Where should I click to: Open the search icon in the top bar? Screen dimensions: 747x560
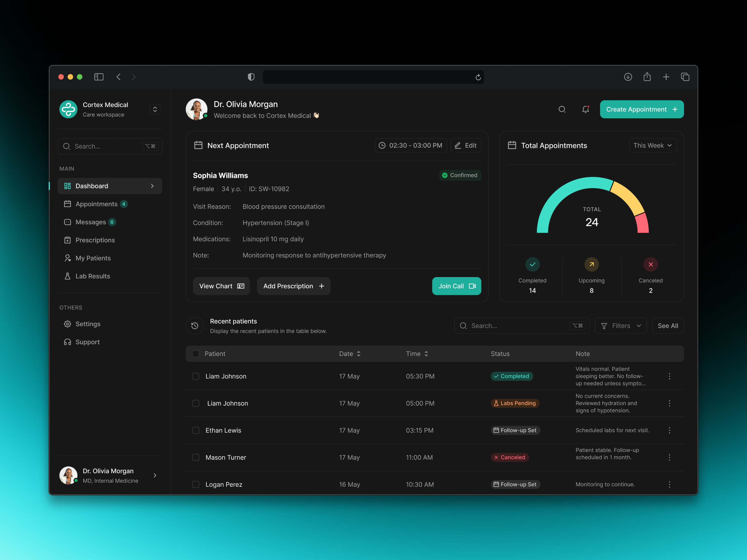pos(562,109)
